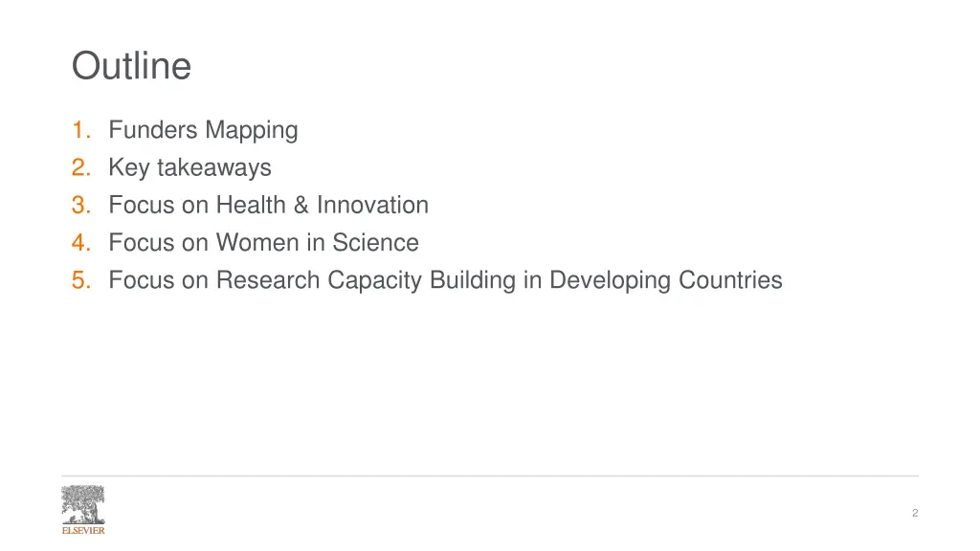The height and width of the screenshot is (551, 980).
Task: Click the word Developing Countries
Action: pos(666,280)
